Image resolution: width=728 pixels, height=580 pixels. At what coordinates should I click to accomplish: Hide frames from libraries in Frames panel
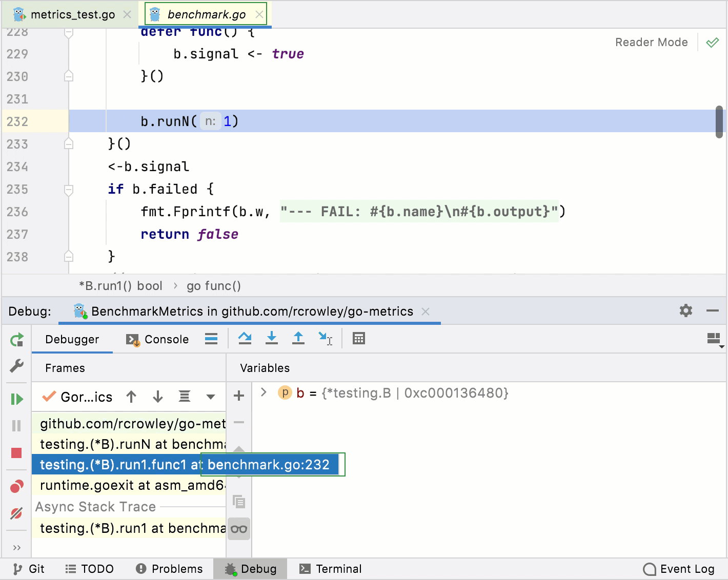[185, 397]
